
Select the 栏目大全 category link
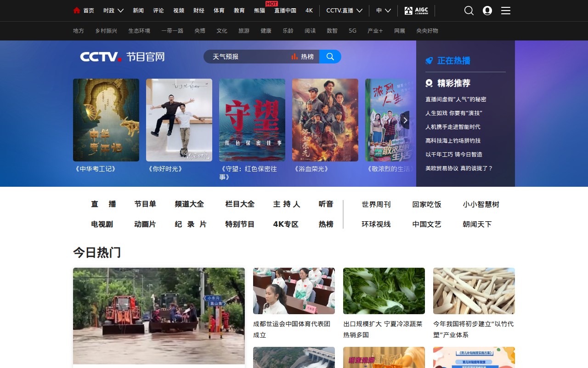click(240, 204)
